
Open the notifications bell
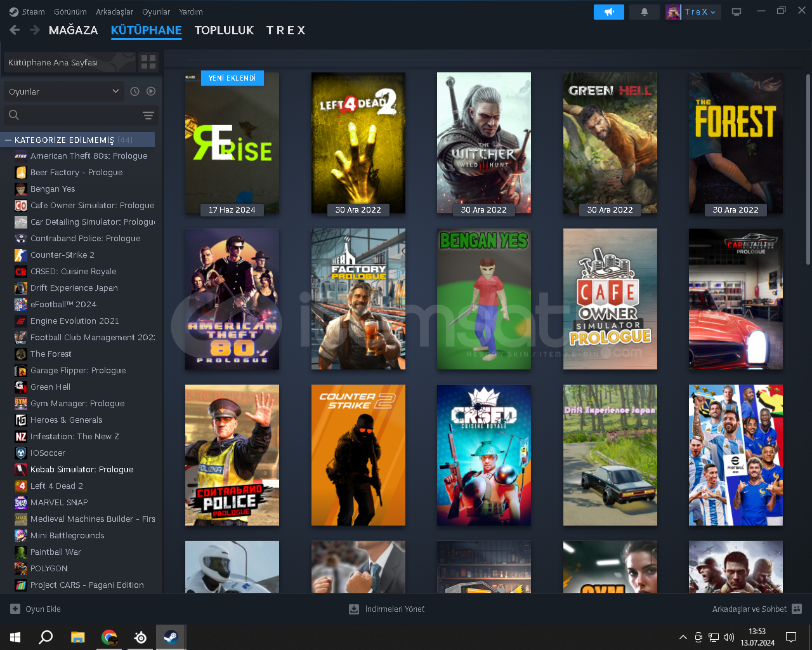click(x=645, y=12)
